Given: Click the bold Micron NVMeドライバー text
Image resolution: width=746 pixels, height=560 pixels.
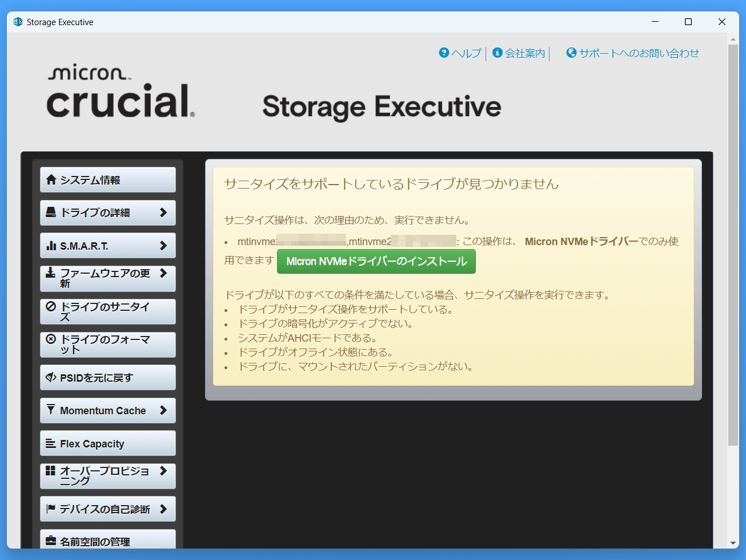Looking at the screenshot, I should coord(581,242).
